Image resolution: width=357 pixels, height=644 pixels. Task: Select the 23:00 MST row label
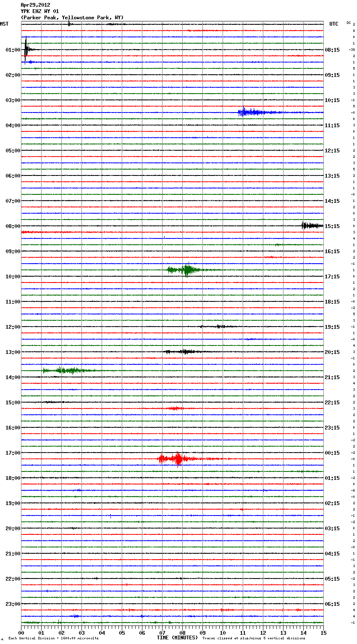(x=13, y=604)
